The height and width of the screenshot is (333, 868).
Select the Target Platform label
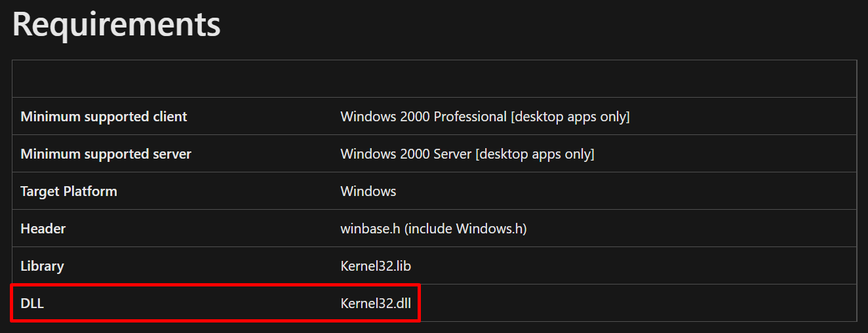pyautogui.click(x=69, y=191)
